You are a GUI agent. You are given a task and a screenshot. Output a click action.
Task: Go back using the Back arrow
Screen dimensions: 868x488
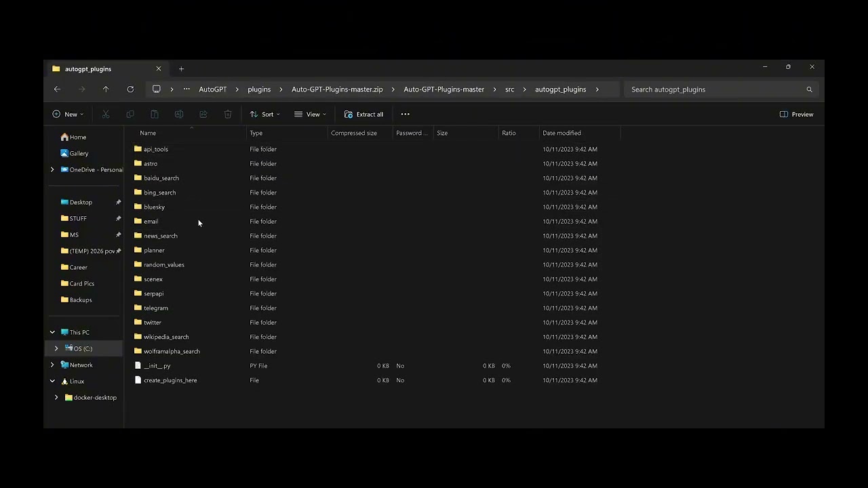(57, 89)
